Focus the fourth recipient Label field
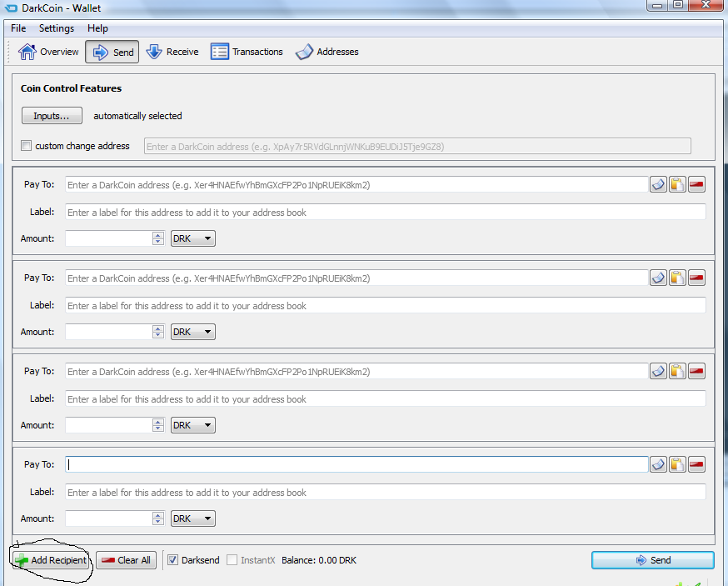728x586 pixels. click(386, 493)
